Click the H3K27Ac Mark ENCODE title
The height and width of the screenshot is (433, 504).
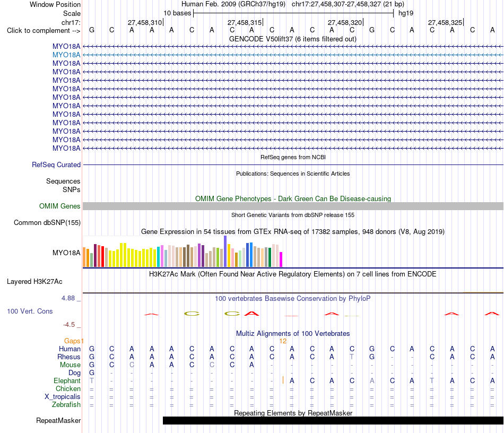(x=292, y=274)
